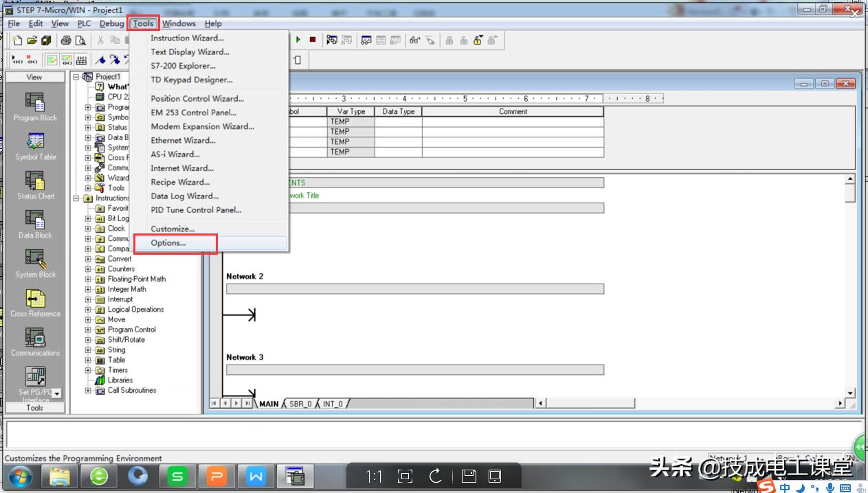Open the System Block view icon

35,258
